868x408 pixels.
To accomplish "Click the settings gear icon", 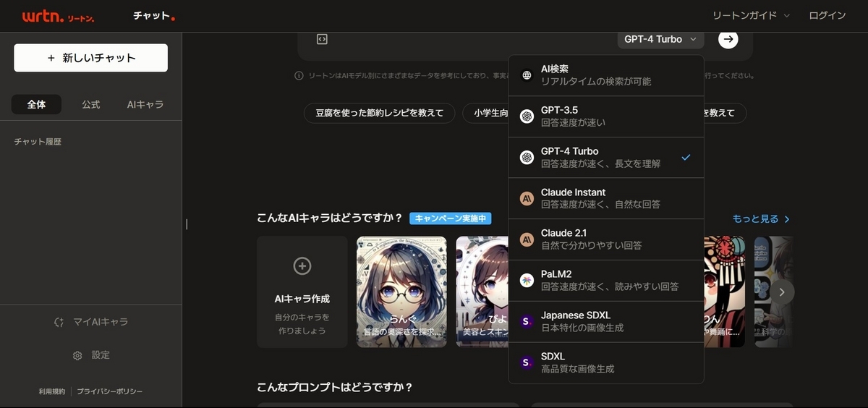I will (77, 355).
